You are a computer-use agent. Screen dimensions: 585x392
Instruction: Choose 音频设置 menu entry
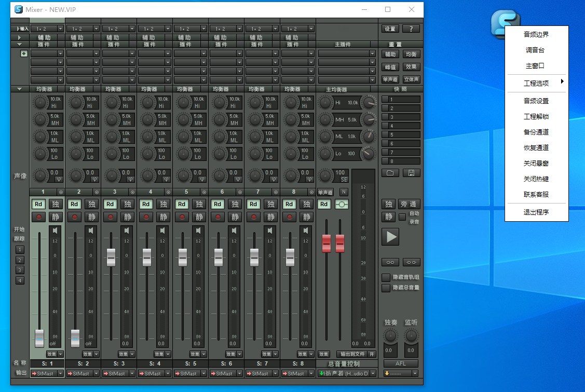(x=536, y=101)
